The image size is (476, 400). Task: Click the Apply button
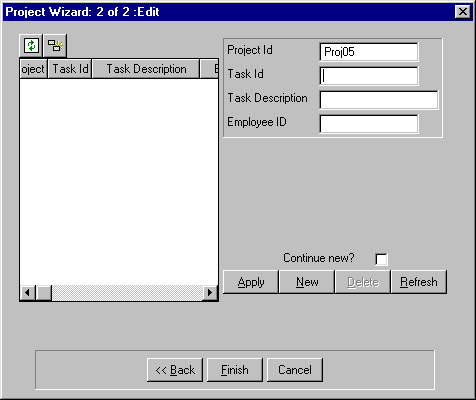[x=251, y=282]
